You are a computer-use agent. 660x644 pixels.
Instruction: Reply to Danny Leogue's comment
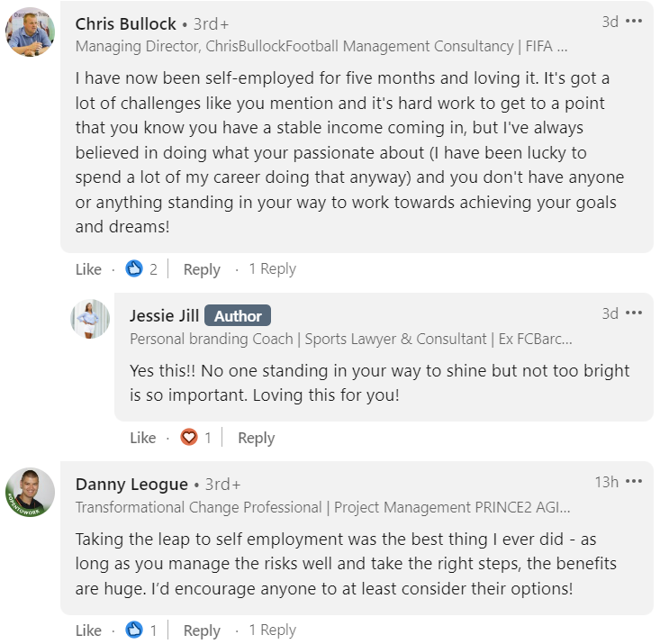pyautogui.click(x=202, y=630)
